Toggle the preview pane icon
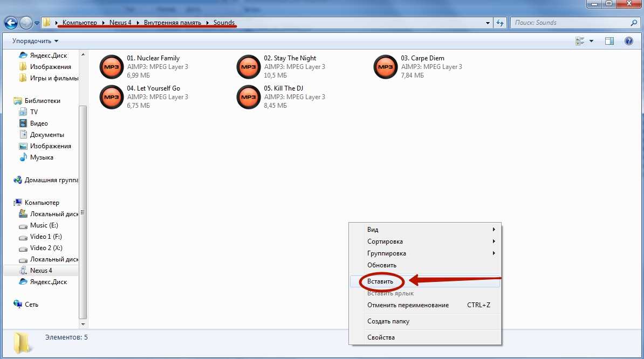The width and height of the screenshot is (644, 359). 609,41
